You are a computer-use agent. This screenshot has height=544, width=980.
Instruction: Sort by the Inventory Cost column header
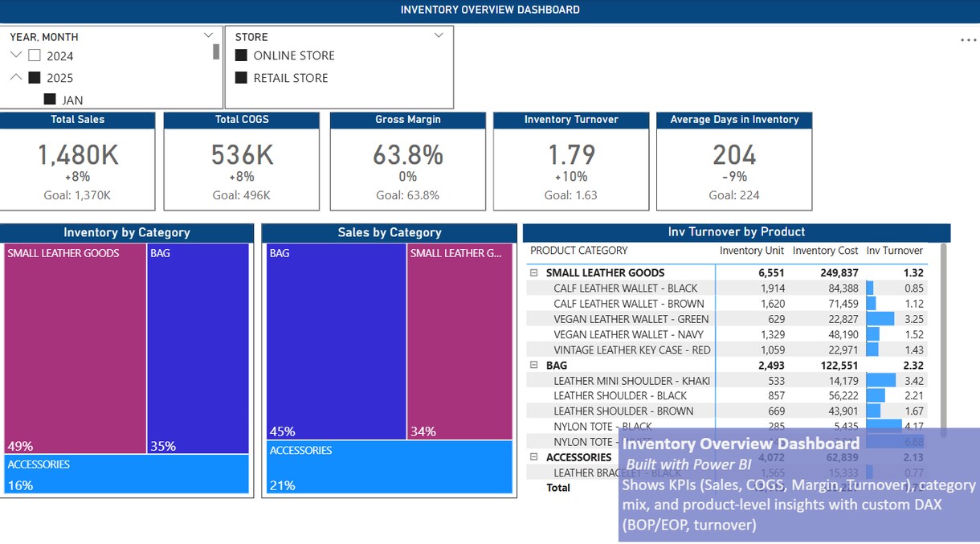click(825, 251)
